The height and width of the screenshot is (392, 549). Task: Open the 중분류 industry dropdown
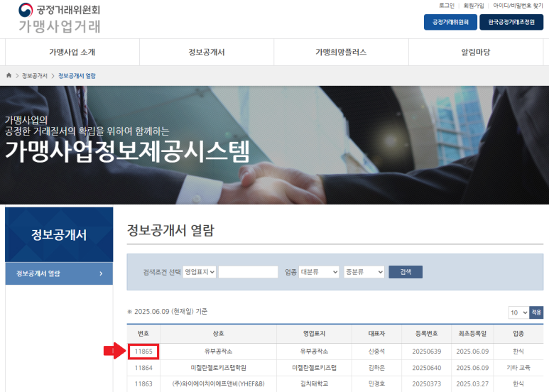364,272
